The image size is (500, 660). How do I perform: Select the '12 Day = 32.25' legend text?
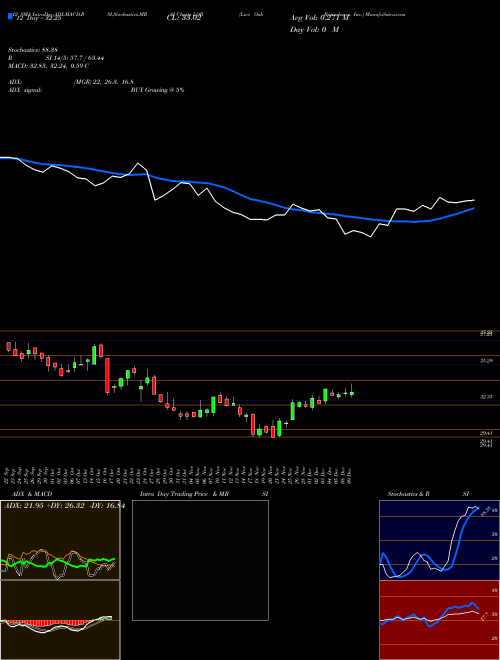(37, 18)
